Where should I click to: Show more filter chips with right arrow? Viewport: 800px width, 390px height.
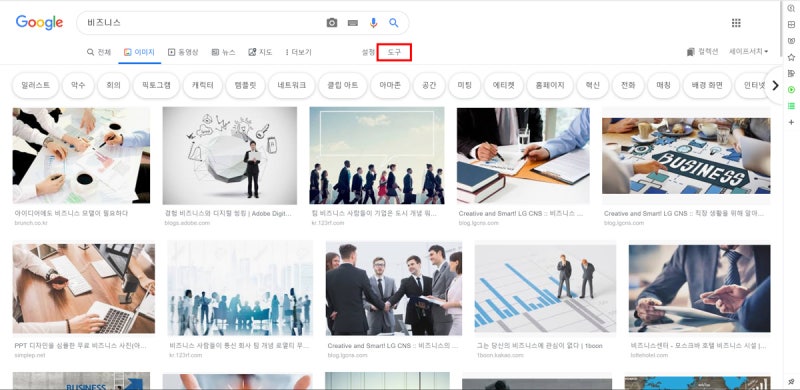pos(776,86)
